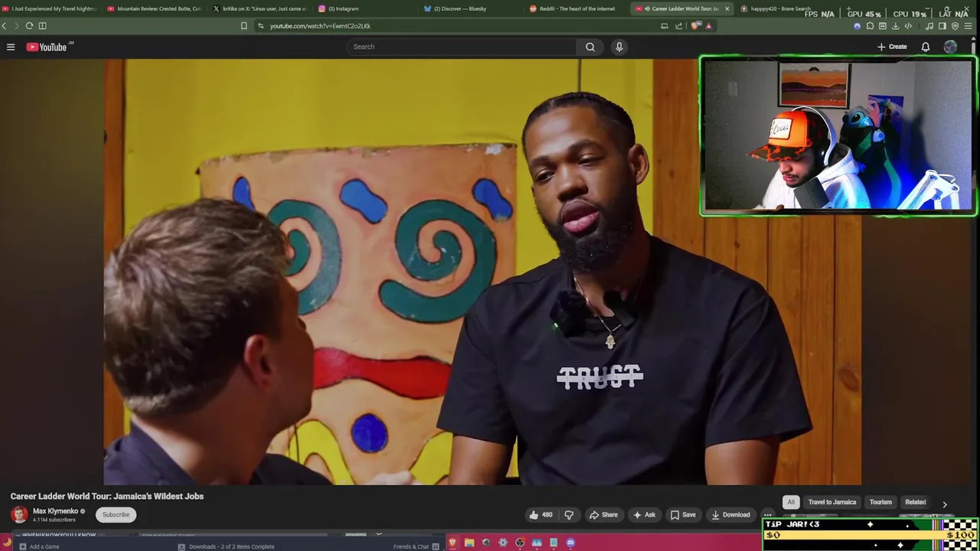Open the Brave main menu
This screenshot has width=980, height=551.
[969, 26]
